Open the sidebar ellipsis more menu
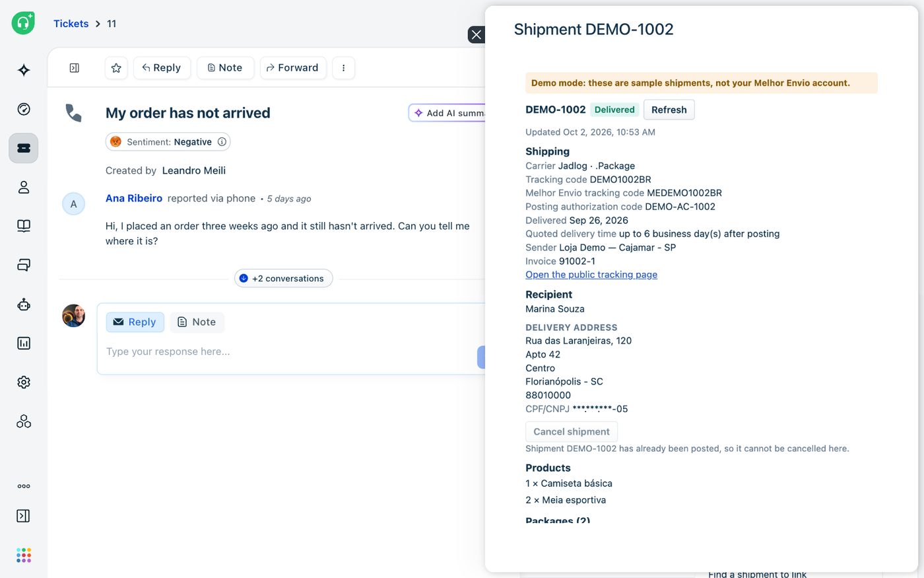The height and width of the screenshot is (578, 924). [x=24, y=486]
